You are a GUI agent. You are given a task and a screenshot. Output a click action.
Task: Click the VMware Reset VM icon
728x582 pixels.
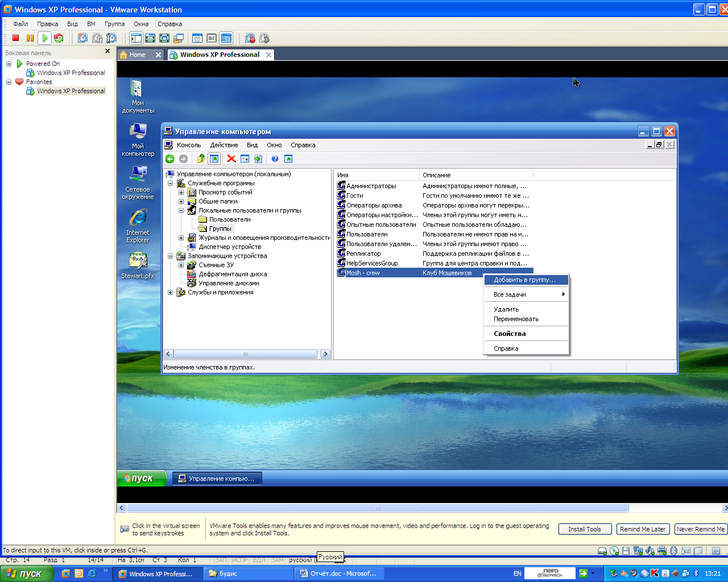[x=59, y=38]
